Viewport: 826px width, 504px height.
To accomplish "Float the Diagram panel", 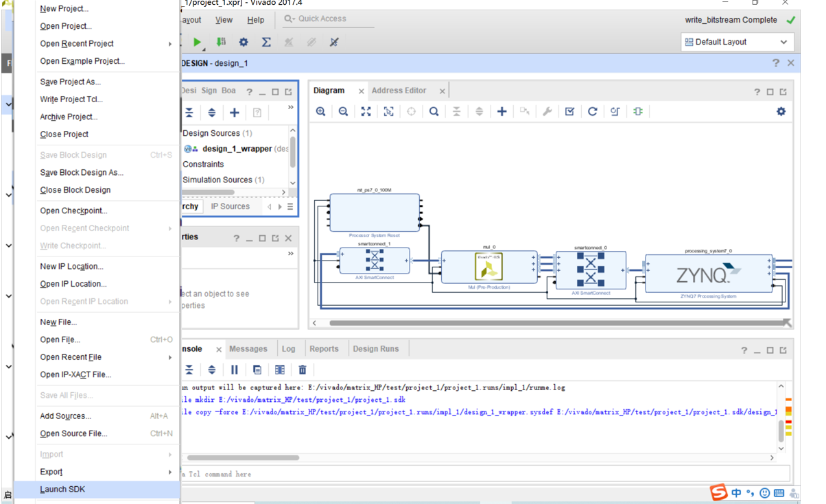I will coord(783,92).
